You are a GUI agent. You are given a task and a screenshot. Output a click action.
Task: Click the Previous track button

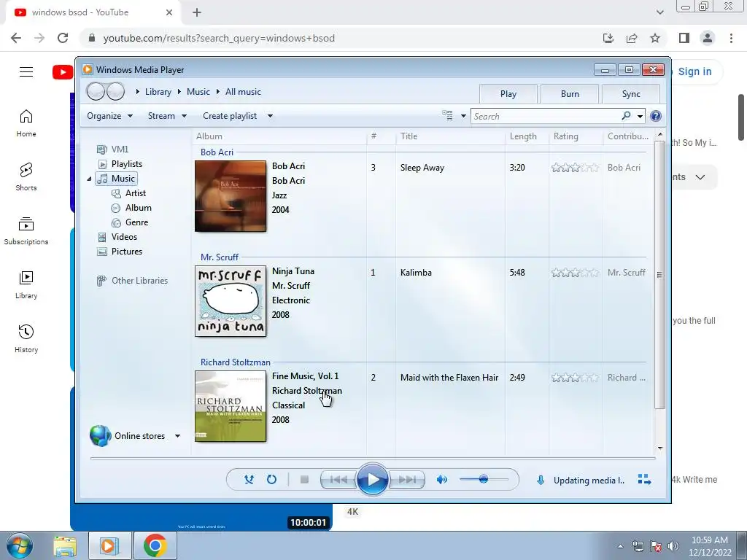coord(338,480)
